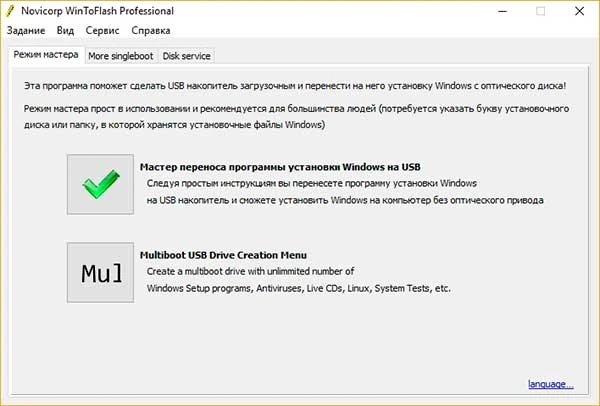The width and height of the screenshot is (600, 406).
Task: Click the Mul multiboot icon button
Action: click(100, 272)
